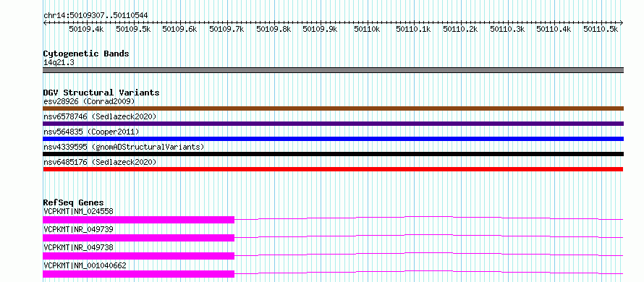The image size is (644, 282).
Task: Open the VCPKMT|NM_001040662 transcript label
Action: tap(85, 265)
